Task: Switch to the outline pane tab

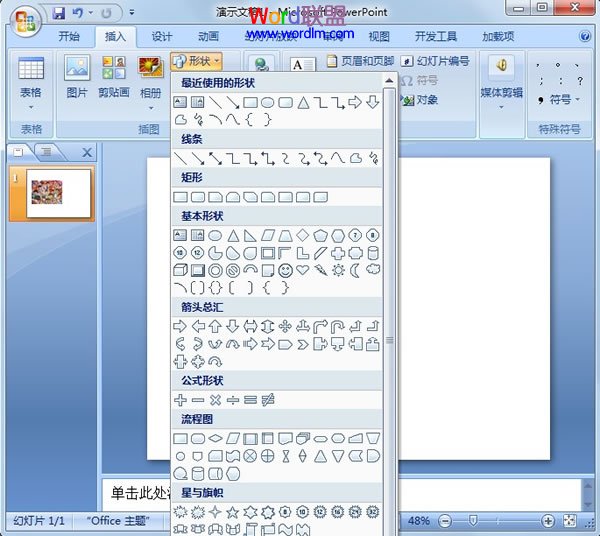Action: [47, 152]
